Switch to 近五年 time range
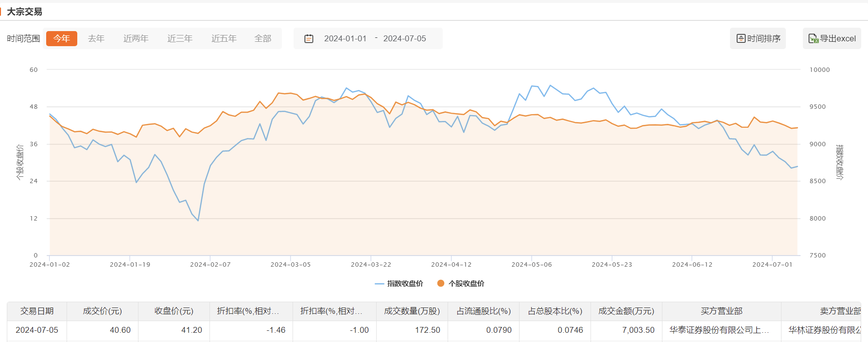868x342 pixels. (x=224, y=38)
